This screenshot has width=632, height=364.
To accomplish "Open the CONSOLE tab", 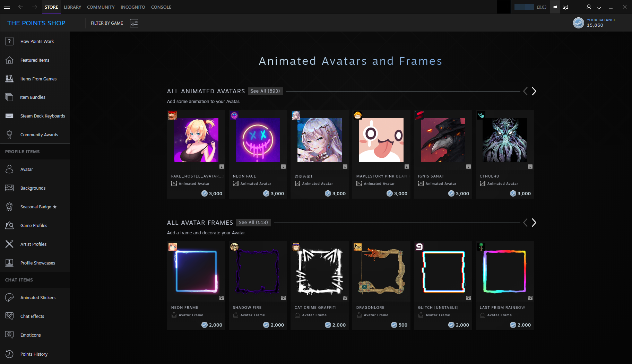I will coord(161,7).
